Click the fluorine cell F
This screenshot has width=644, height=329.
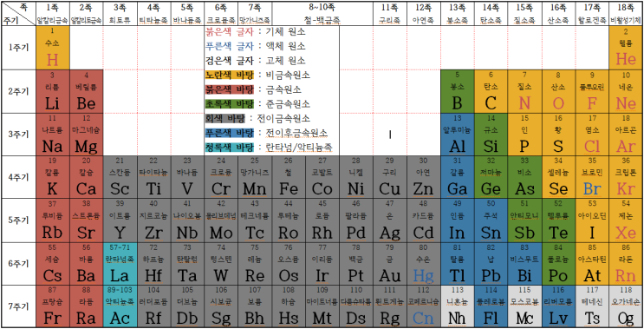point(592,92)
